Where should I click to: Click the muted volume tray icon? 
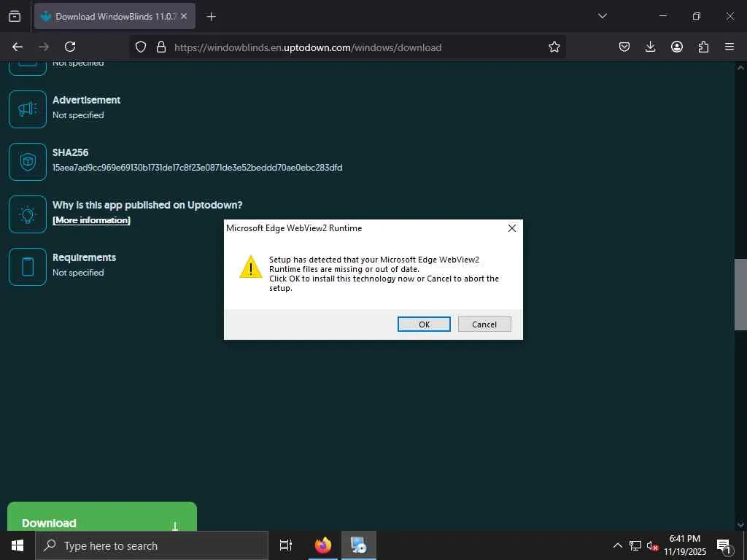(x=652, y=545)
